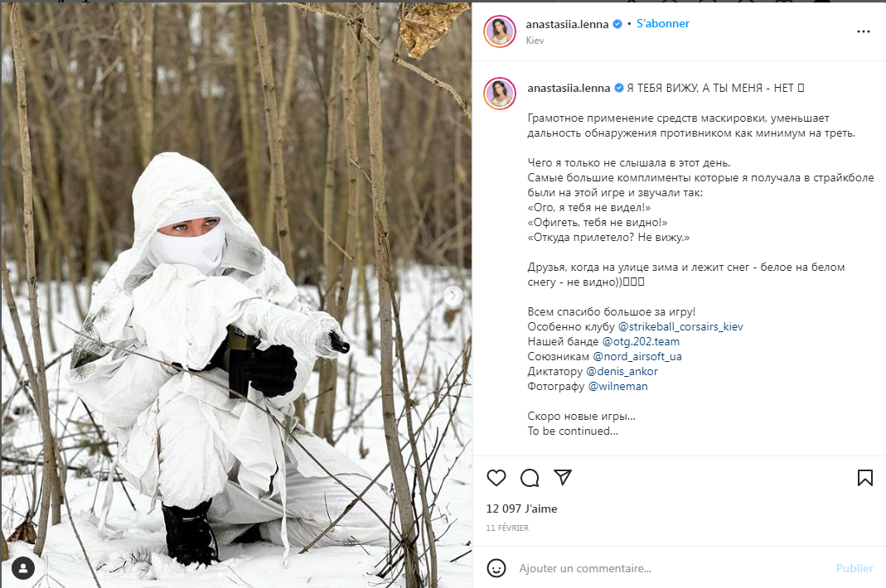Follow the account via S'abonner
This screenshot has width=886, height=588.
click(663, 24)
